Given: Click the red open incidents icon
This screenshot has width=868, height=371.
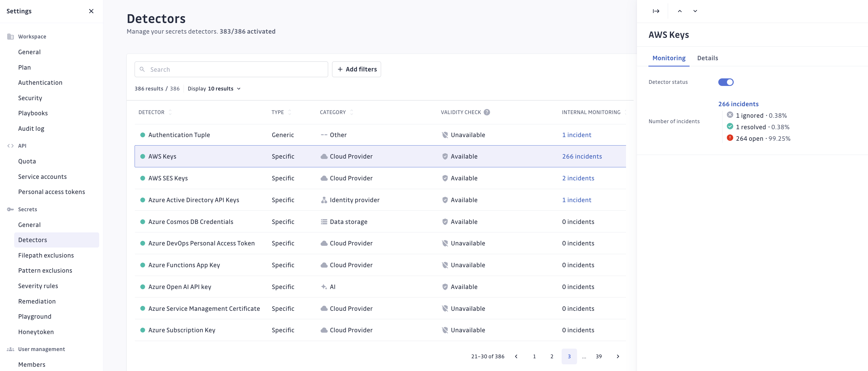Looking at the screenshot, I should coord(730,138).
